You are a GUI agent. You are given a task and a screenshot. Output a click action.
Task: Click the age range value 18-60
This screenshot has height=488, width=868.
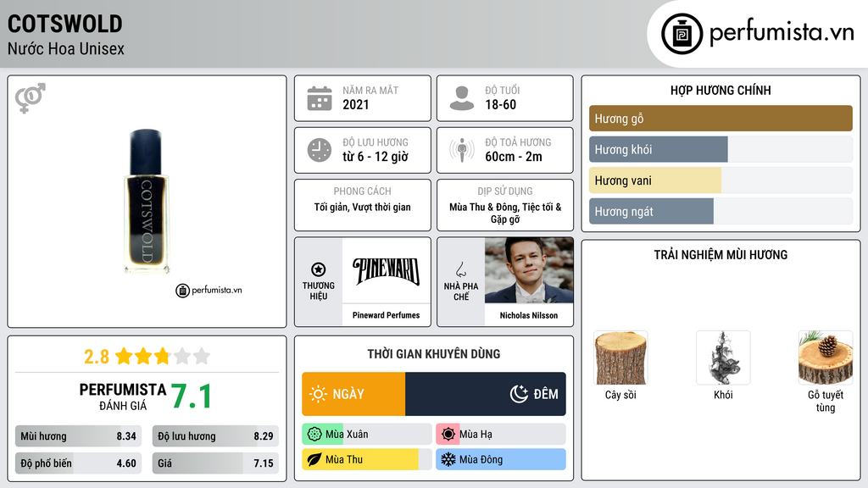(x=500, y=104)
